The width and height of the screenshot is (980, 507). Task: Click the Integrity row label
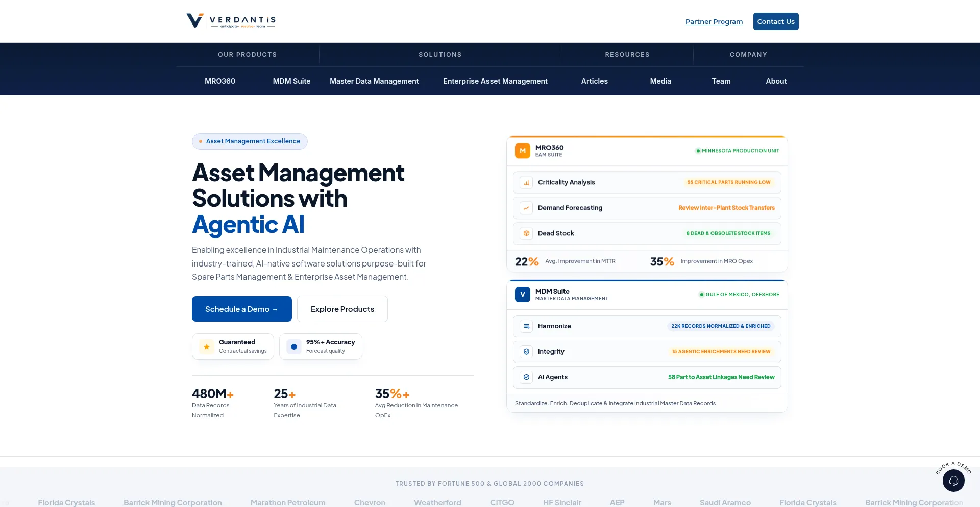point(551,352)
